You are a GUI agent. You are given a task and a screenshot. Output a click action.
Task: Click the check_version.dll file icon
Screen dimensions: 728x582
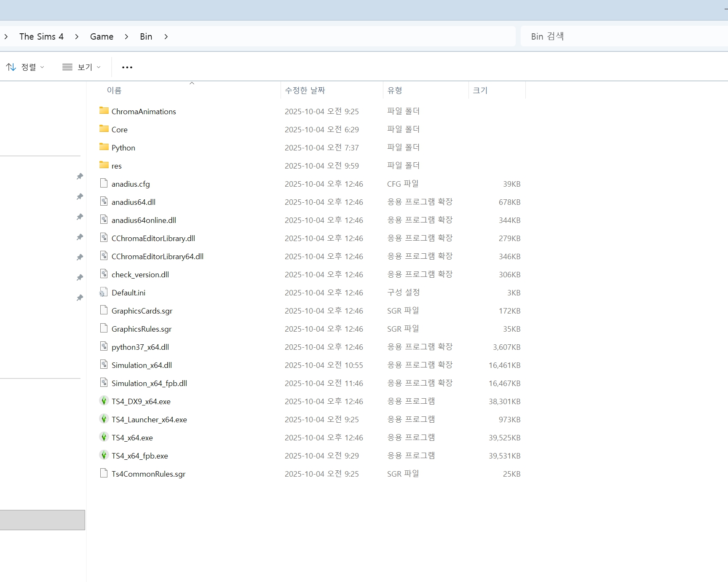click(x=104, y=274)
